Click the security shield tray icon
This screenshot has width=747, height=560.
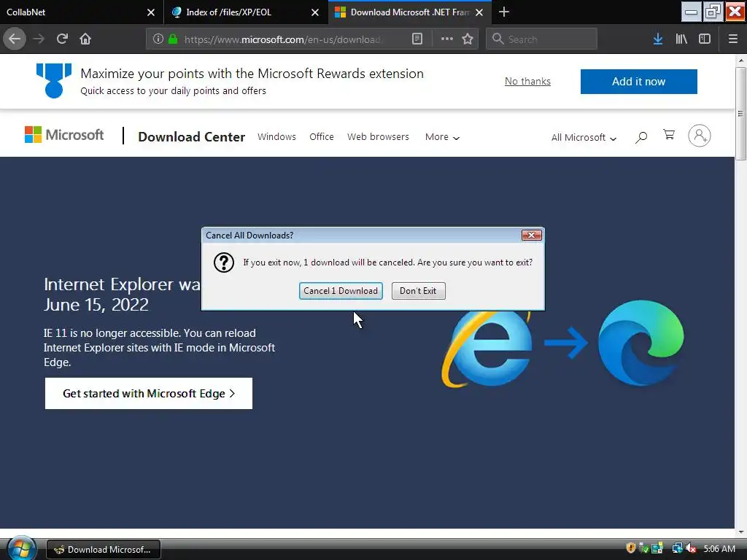click(x=630, y=548)
